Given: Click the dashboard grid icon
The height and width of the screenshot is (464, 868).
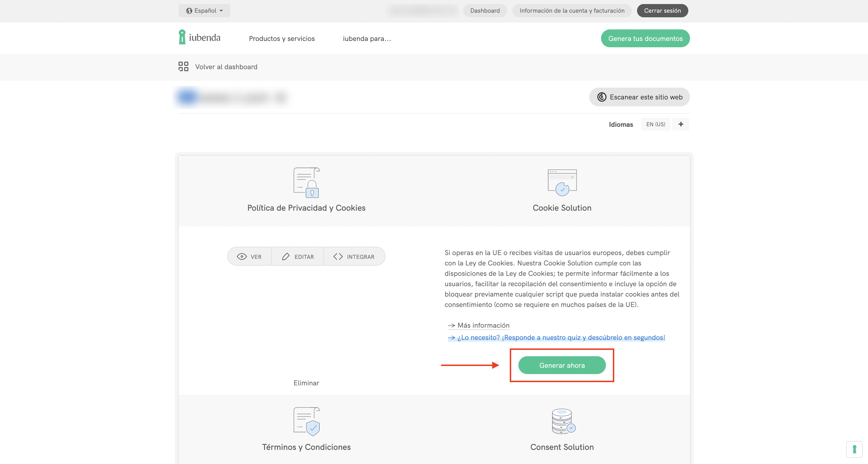Looking at the screenshot, I should 183,67.
